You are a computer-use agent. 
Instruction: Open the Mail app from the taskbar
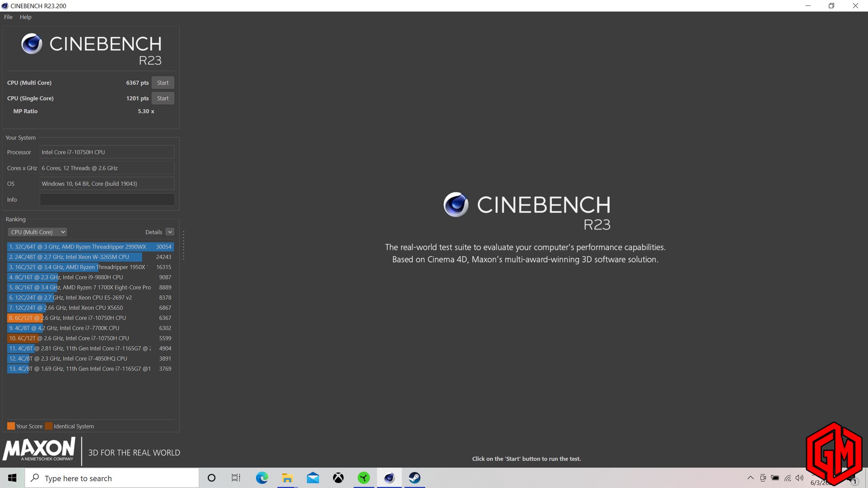[313, 478]
